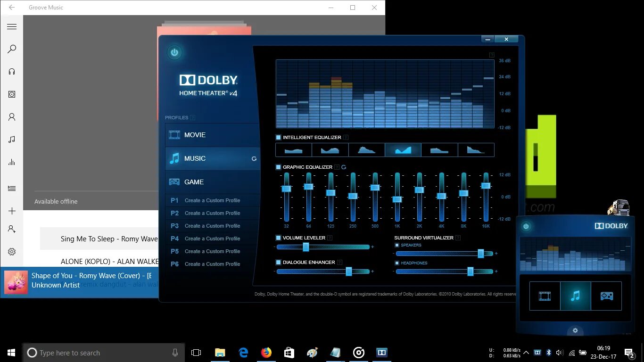
Task: Open settings gear on Dolby mini widget
Action: coord(575,330)
